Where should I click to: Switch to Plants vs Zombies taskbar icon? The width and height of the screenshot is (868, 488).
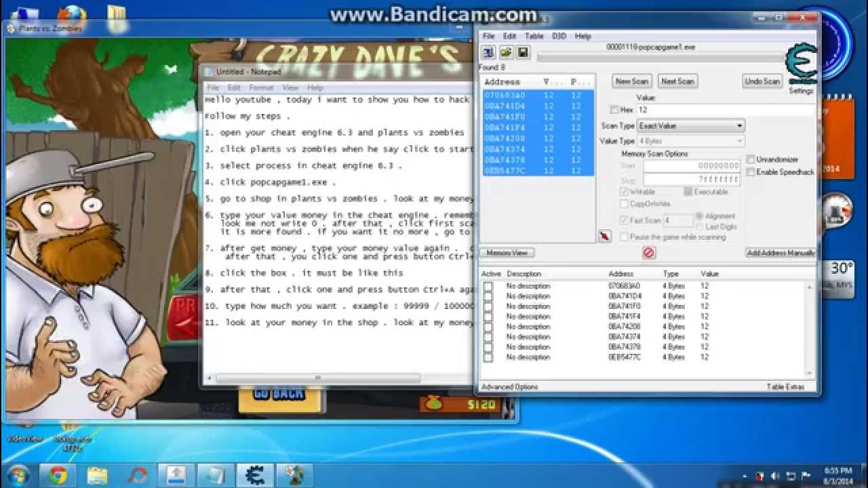click(295, 474)
